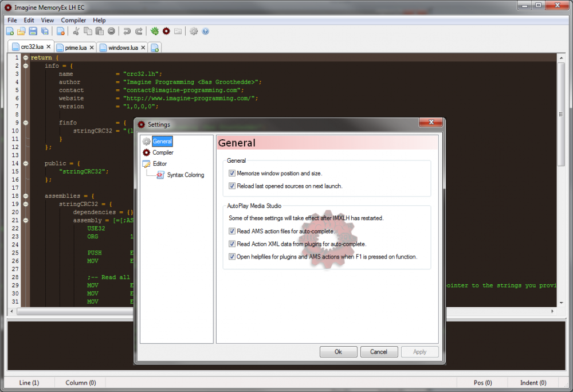The height and width of the screenshot is (392, 573).
Task: Click the editor vertical scrollbar thumb
Action: pyautogui.click(x=562, y=114)
